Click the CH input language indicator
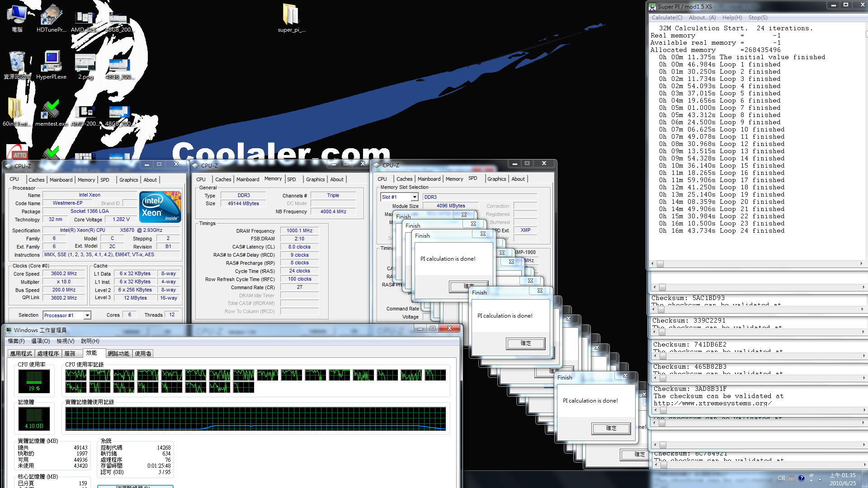This screenshot has width=868, height=488. 781,478
